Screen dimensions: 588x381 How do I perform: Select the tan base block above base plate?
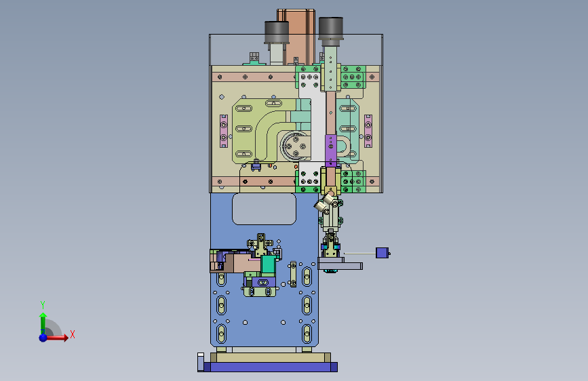pyautogui.click(x=270, y=357)
